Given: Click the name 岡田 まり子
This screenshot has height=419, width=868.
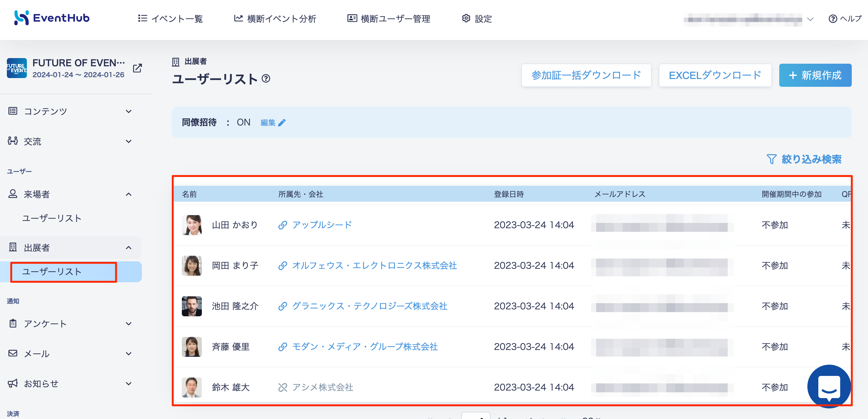Looking at the screenshot, I should click(x=235, y=266).
